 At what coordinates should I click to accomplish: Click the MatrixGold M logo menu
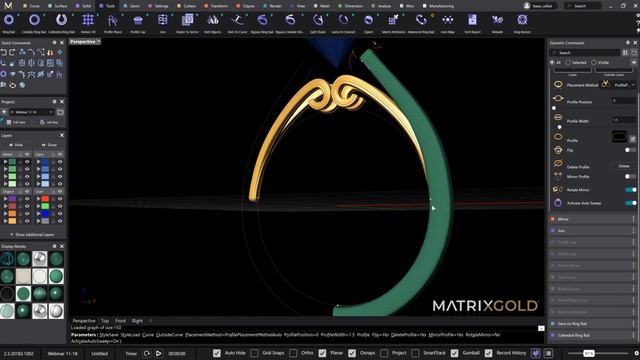8,6
